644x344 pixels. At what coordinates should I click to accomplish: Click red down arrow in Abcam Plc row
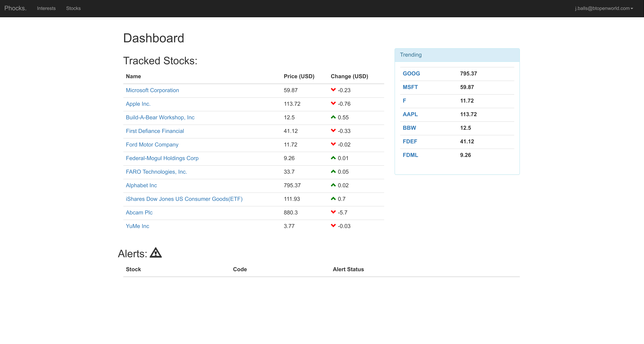(x=333, y=212)
